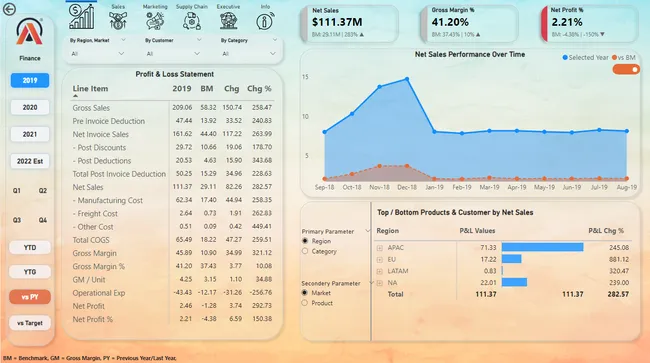
Task: Filter by quarter Q3
Action: (17, 220)
